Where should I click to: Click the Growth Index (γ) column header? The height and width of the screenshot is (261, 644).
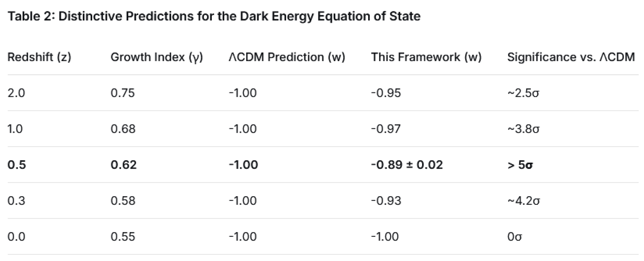click(x=157, y=57)
